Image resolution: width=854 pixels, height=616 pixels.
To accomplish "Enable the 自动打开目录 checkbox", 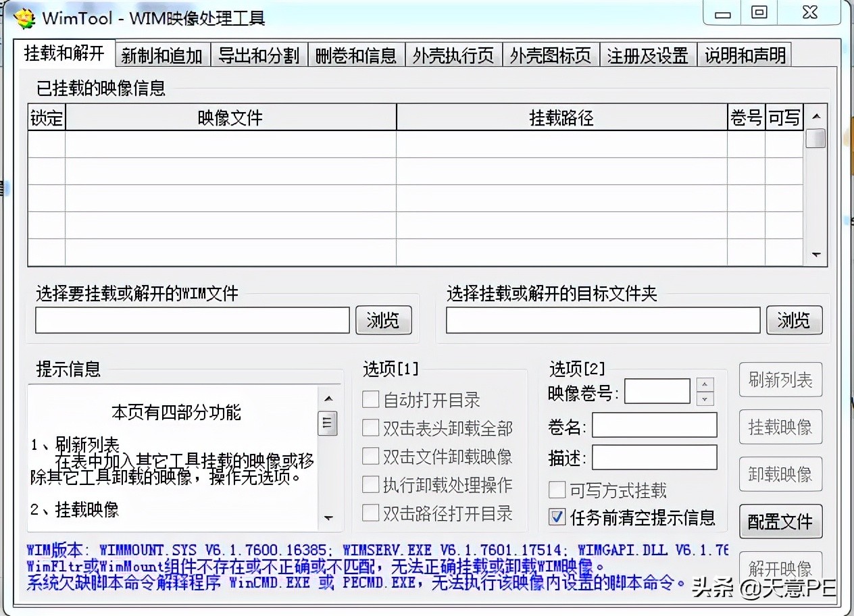I will [370, 399].
